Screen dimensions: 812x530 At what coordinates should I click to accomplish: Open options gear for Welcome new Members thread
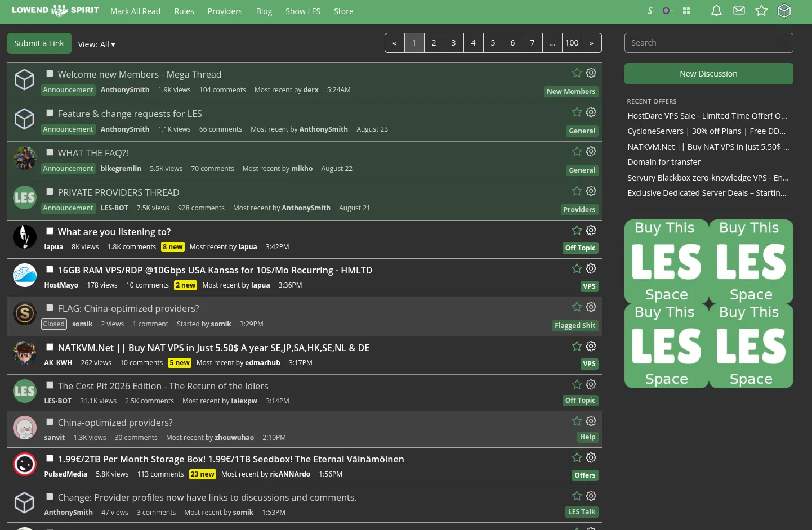pyautogui.click(x=591, y=73)
